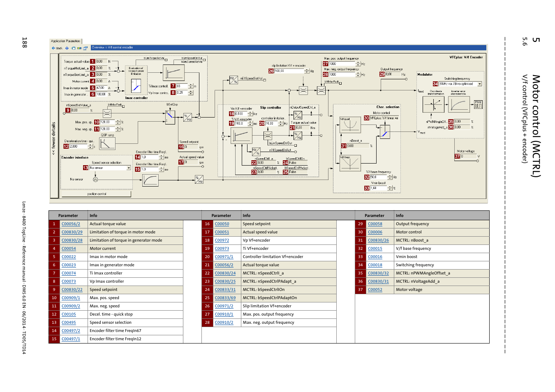Click the controller limitation value field
The width and height of the screenshot is (555, 392).
click(272, 123)
